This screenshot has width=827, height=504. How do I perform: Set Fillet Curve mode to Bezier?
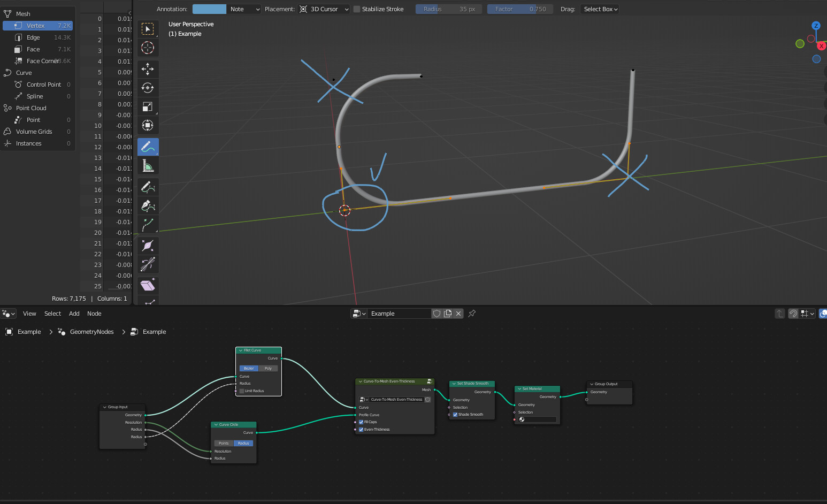tap(249, 369)
